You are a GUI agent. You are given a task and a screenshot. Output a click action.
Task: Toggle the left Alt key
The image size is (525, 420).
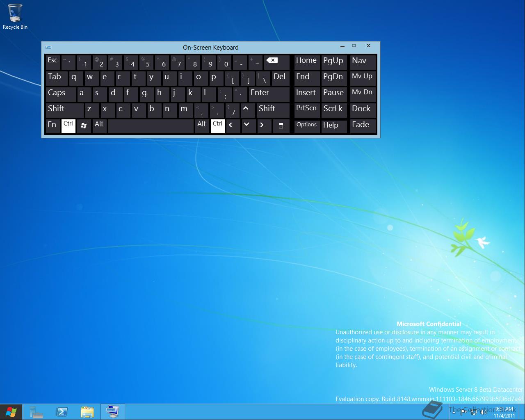pyautogui.click(x=99, y=126)
